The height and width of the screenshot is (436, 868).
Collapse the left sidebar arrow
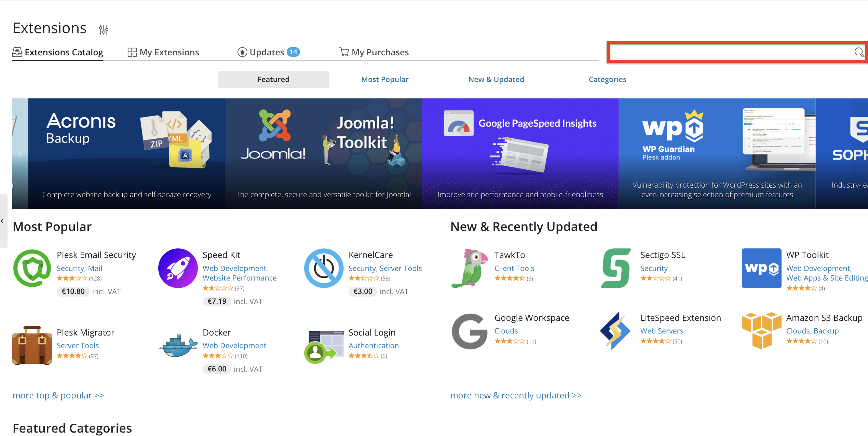click(x=2, y=221)
